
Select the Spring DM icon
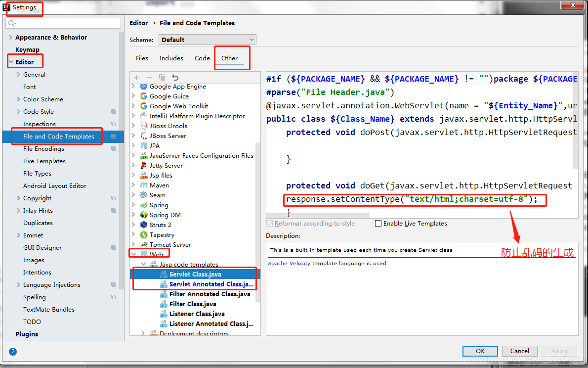coord(144,215)
